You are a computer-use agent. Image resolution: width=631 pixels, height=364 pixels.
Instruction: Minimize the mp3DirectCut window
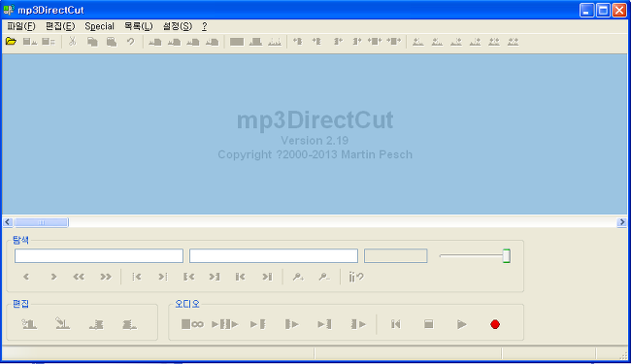586,10
